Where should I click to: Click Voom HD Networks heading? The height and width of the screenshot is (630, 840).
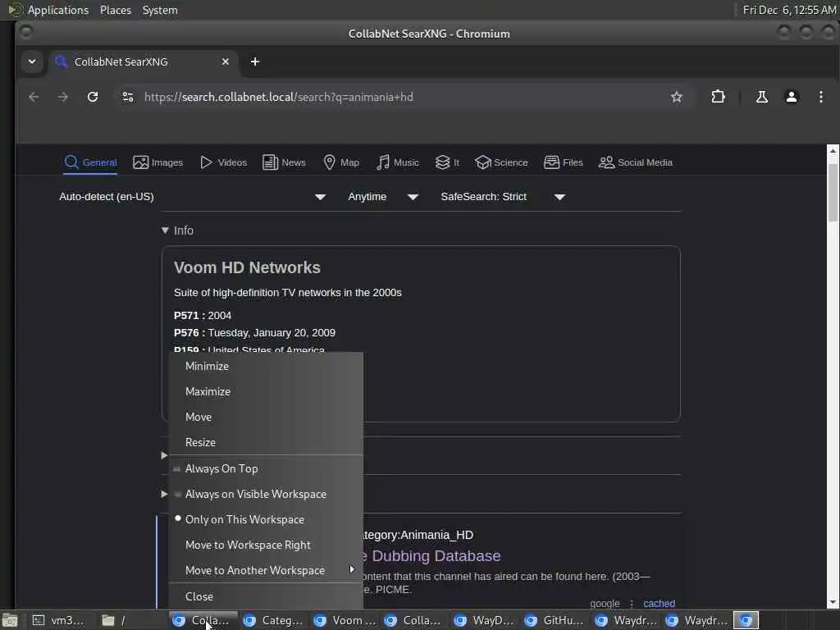tap(247, 268)
